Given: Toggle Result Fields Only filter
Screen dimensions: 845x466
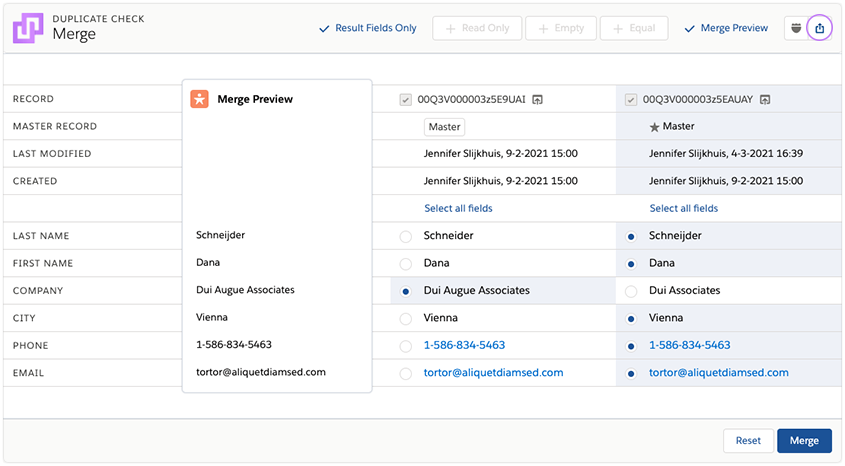Looking at the screenshot, I should 368,28.
